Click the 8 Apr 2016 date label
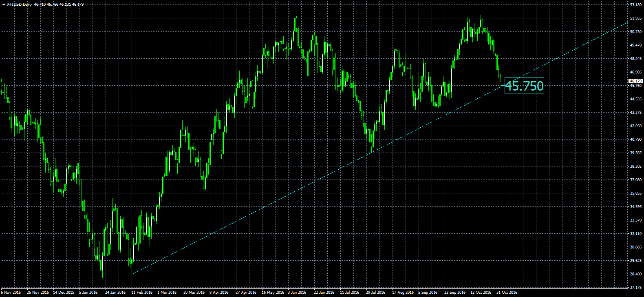Viewport: 644px width, 297px height. pyautogui.click(x=219, y=293)
